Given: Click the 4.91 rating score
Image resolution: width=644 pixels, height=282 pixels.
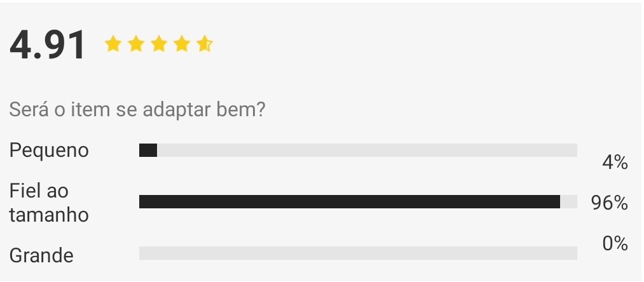Looking at the screenshot, I should pyautogui.click(x=48, y=44).
